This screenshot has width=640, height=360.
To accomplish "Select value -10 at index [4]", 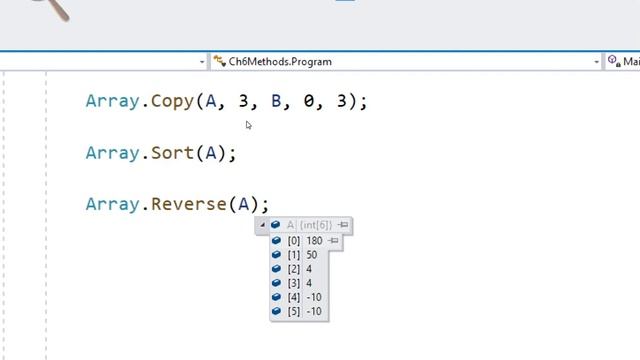I will pyautogui.click(x=314, y=297).
